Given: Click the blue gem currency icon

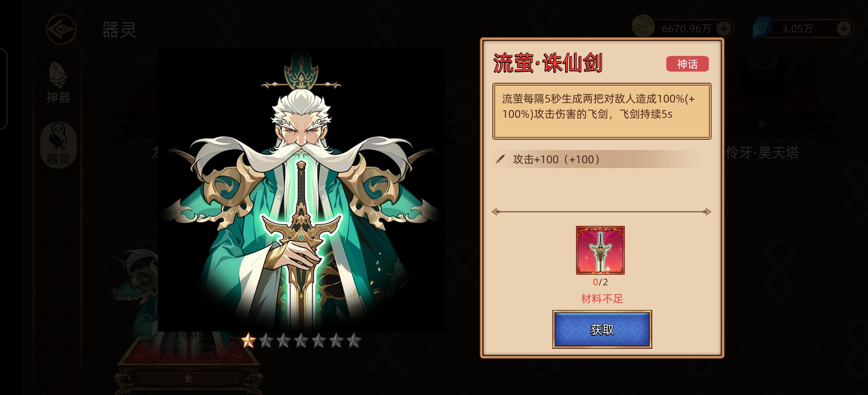Looking at the screenshot, I should (762, 26).
